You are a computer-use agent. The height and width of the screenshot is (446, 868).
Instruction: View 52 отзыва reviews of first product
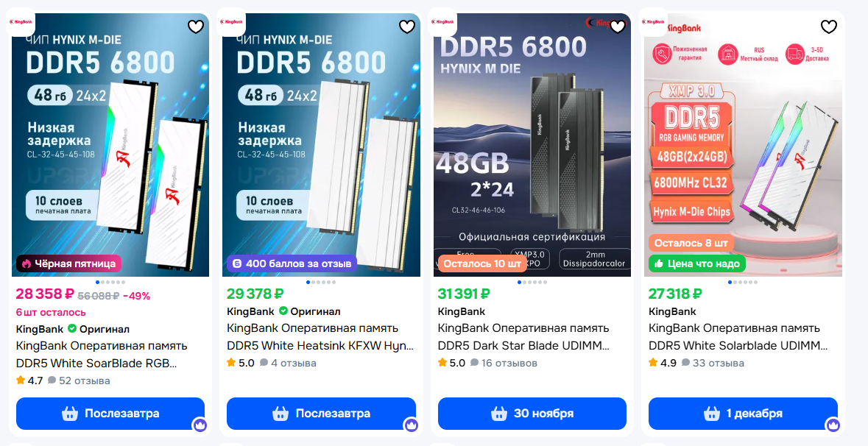click(x=80, y=380)
